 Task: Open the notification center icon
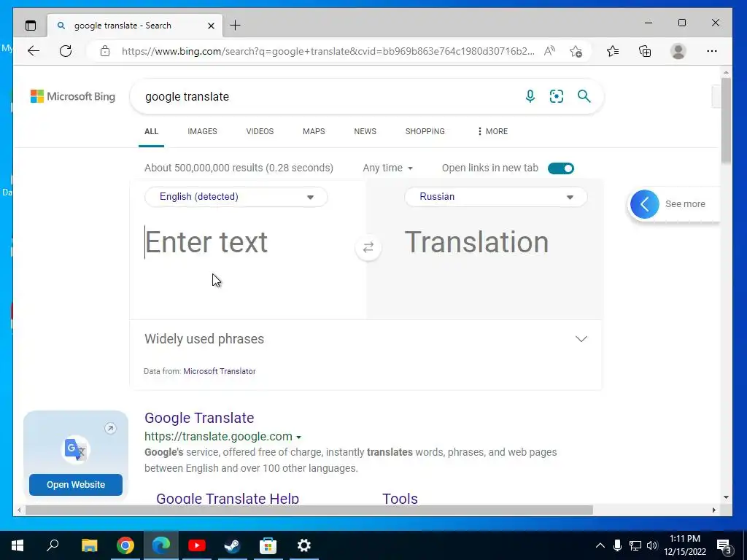[x=724, y=546]
